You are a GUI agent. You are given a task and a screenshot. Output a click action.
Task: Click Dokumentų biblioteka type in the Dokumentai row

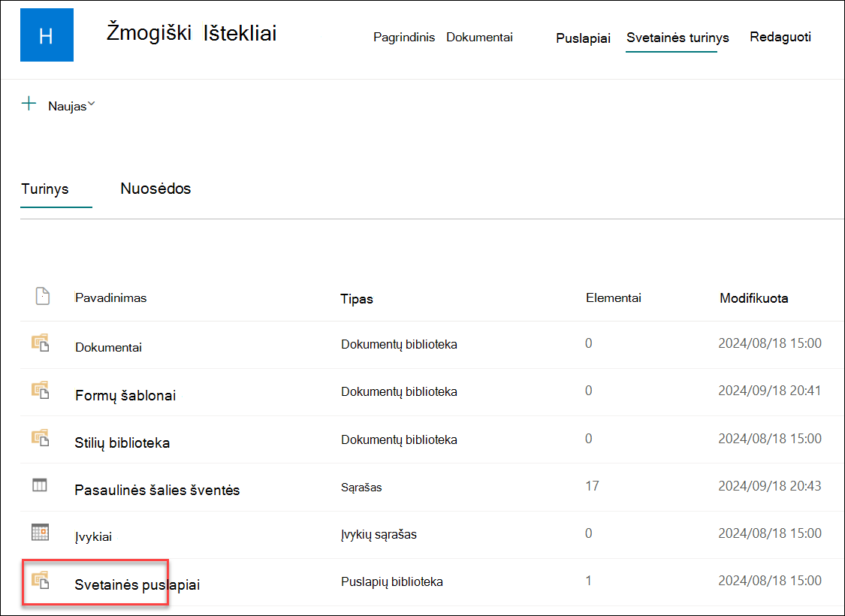pyautogui.click(x=400, y=344)
